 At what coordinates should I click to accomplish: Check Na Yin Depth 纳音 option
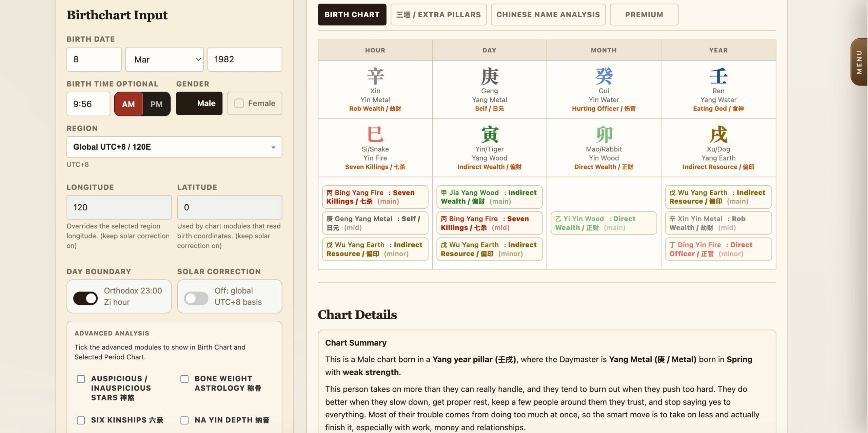[184, 420]
